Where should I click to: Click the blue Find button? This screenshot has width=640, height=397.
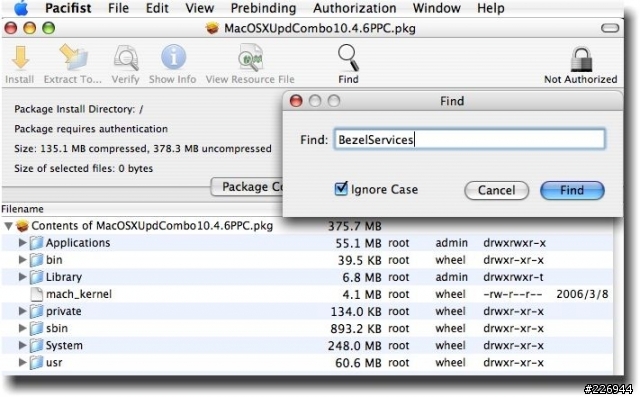(x=572, y=190)
